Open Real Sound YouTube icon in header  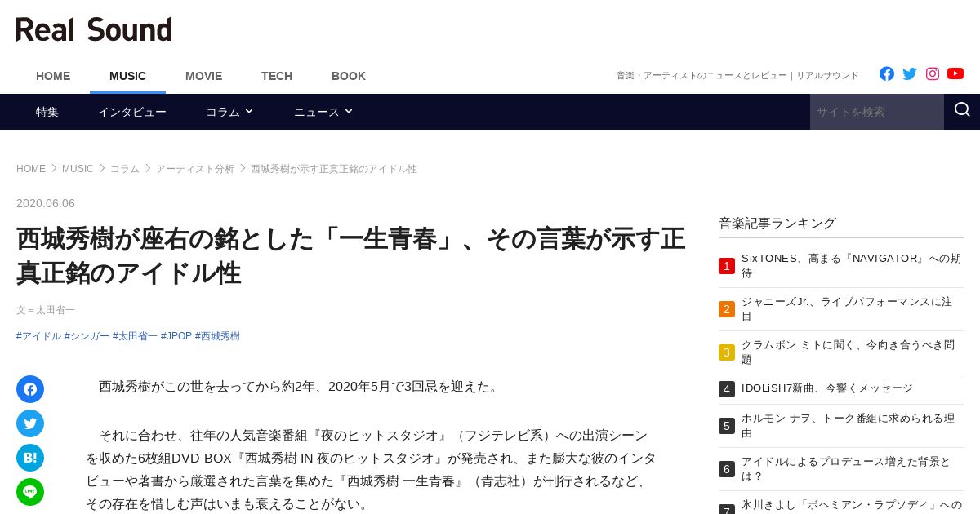point(955,73)
